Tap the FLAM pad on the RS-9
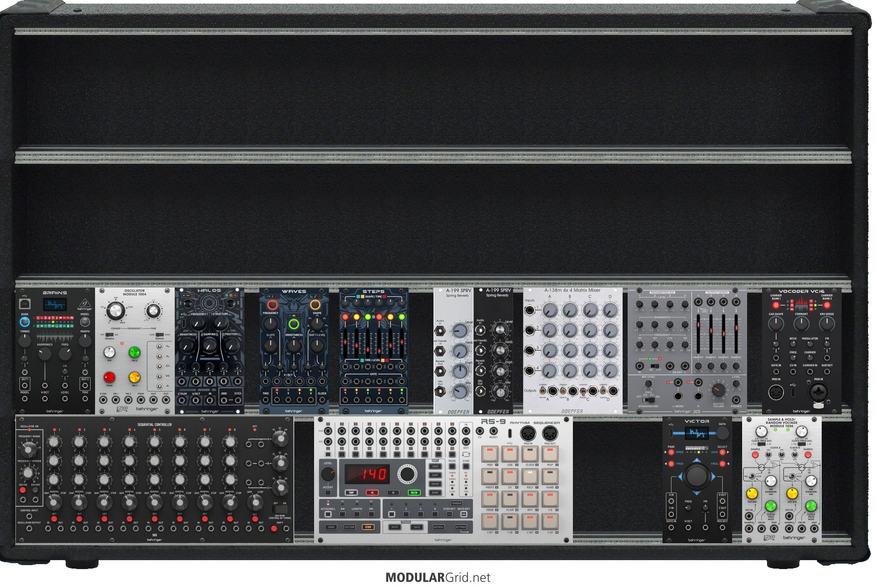The image size is (877, 588). coord(510,499)
